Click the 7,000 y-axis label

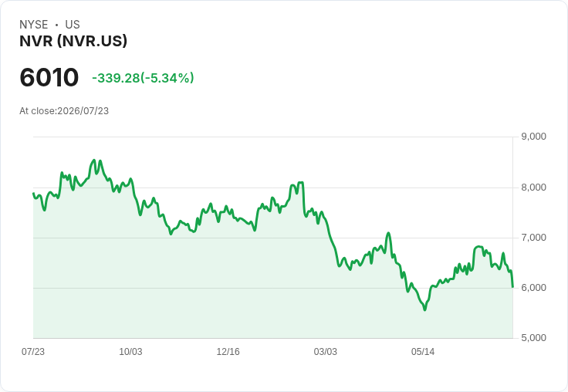coord(533,238)
